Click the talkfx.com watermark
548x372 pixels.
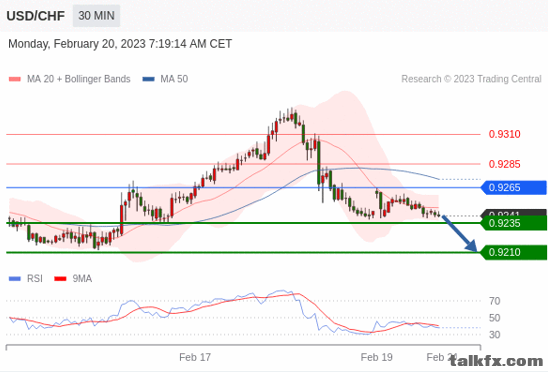496,360
